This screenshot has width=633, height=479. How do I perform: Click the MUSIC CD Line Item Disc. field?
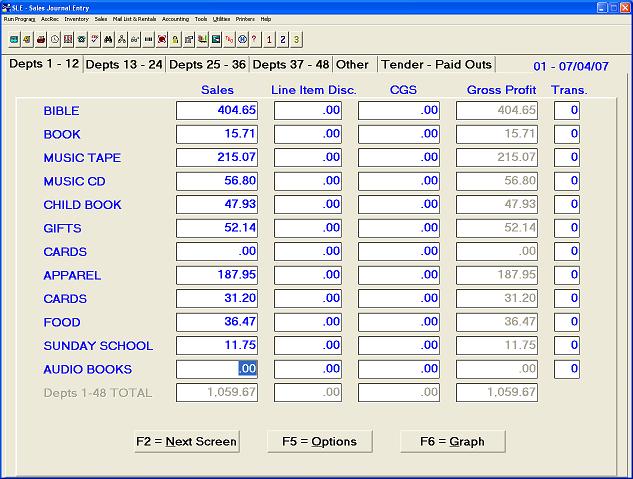308,180
